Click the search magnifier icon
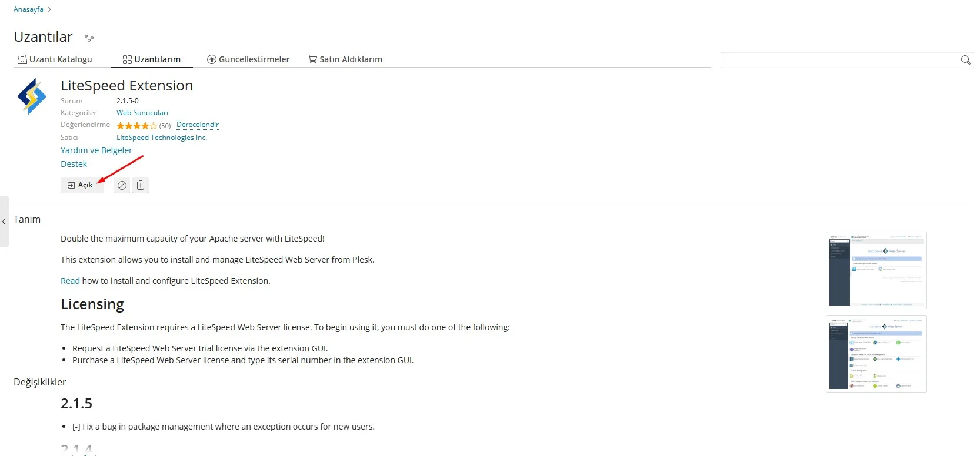 [x=965, y=60]
